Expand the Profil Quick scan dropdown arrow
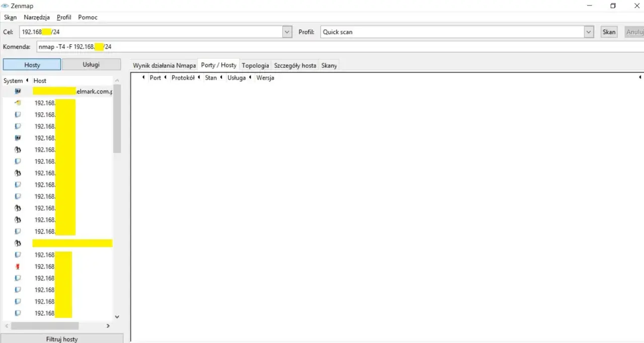The width and height of the screenshot is (644, 343). click(589, 32)
